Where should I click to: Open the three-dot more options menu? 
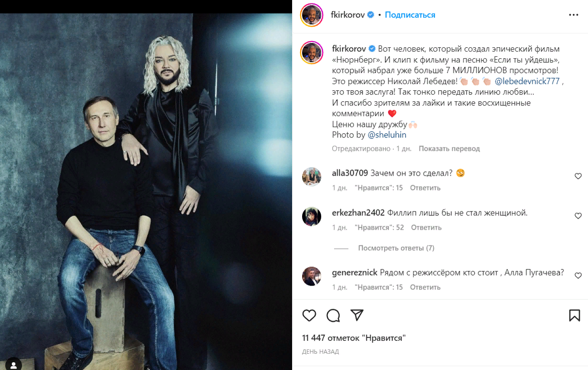coord(574,15)
